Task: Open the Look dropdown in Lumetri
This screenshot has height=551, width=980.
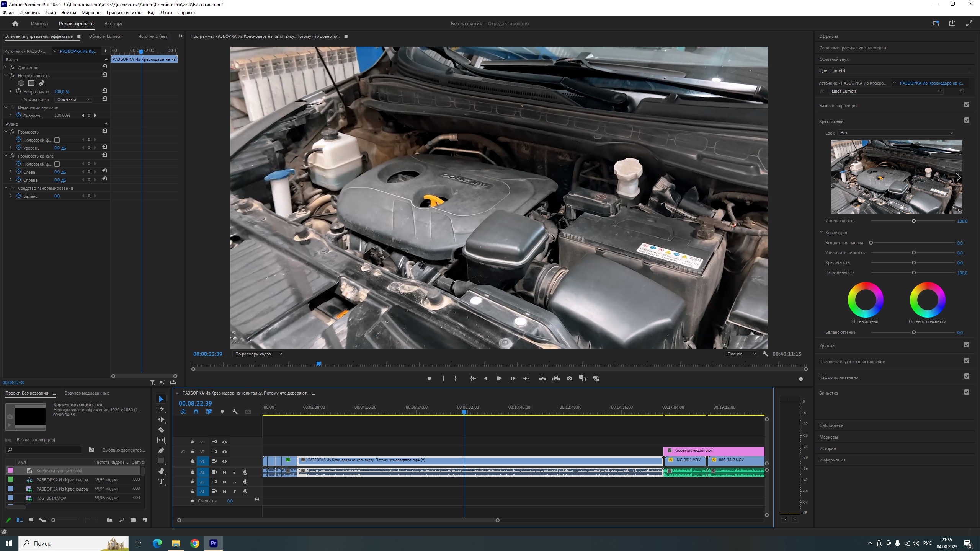Action: 896,133
